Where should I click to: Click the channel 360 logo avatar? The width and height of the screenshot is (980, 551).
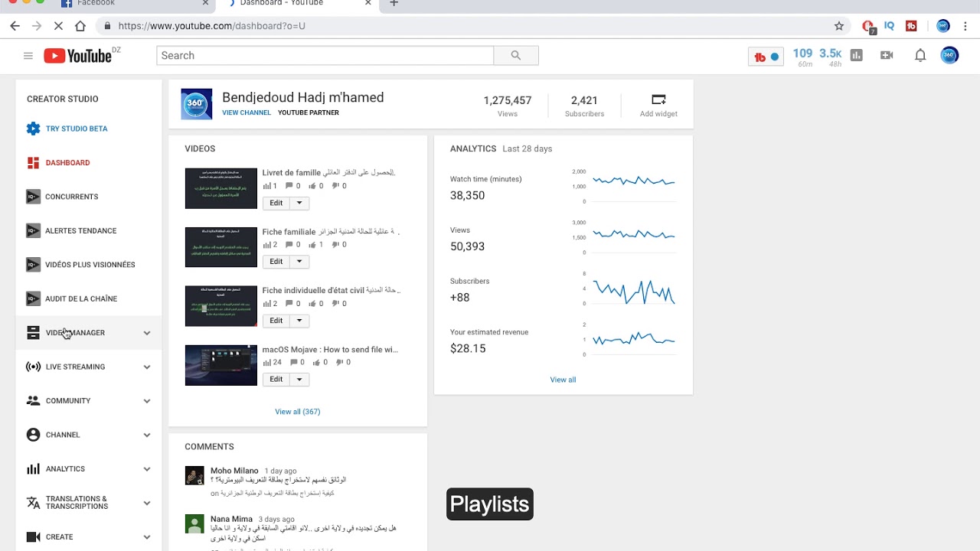click(x=196, y=104)
